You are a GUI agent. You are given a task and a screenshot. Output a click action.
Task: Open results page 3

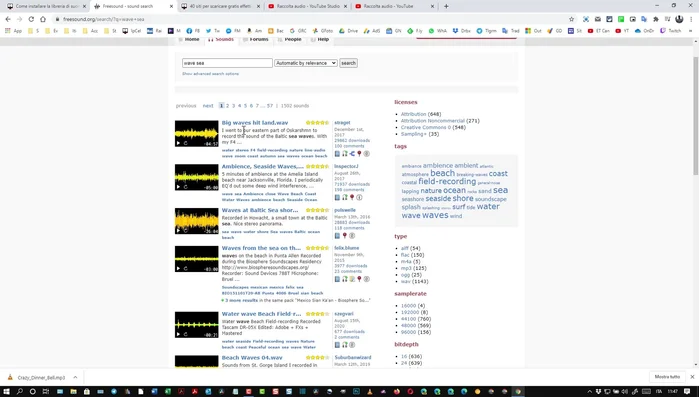coord(233,106)
